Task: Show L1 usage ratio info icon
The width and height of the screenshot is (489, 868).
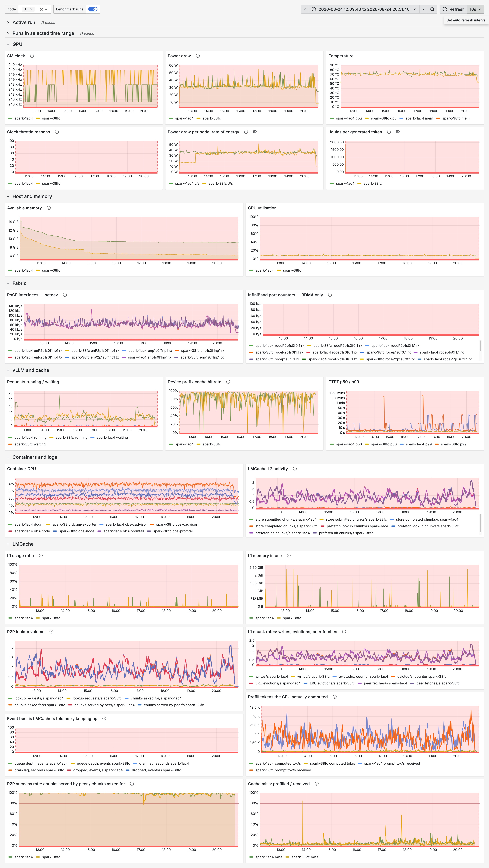Action: tap(41, 556)
